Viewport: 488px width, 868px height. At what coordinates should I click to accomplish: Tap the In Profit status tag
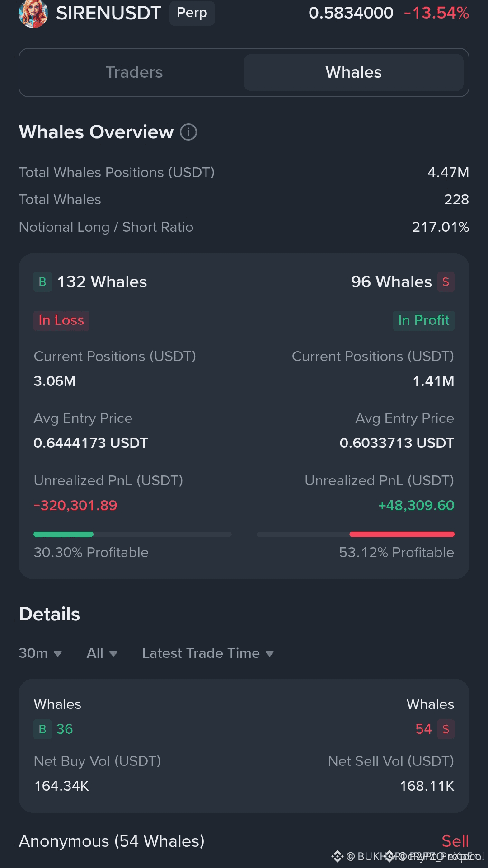coord(423,320)
